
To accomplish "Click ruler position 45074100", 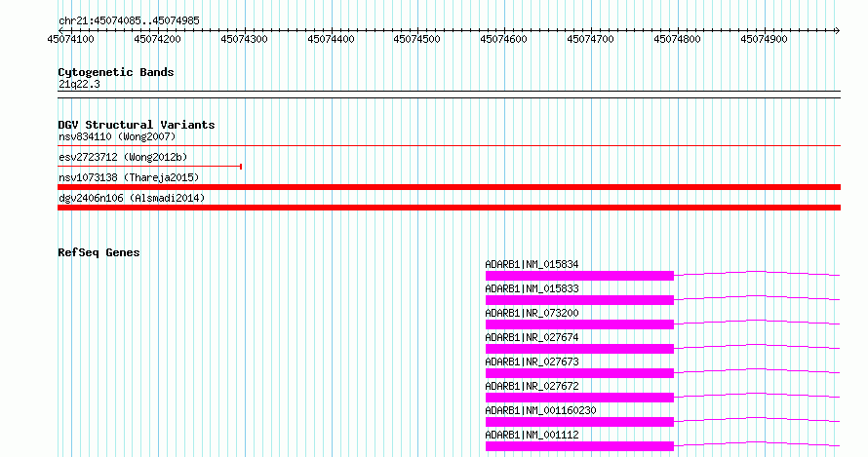I will [x=71, y=39].
